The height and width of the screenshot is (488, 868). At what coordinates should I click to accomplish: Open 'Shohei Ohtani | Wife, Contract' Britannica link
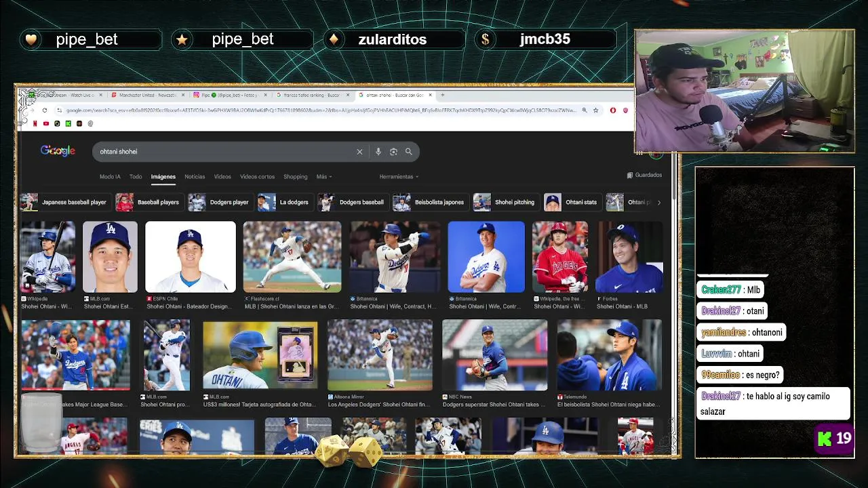(393, 306)
